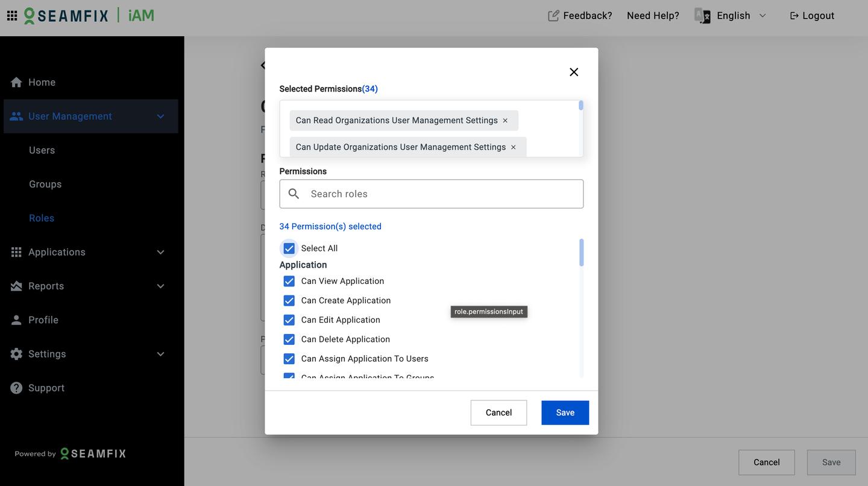Uncheck Can View Application

289,281
